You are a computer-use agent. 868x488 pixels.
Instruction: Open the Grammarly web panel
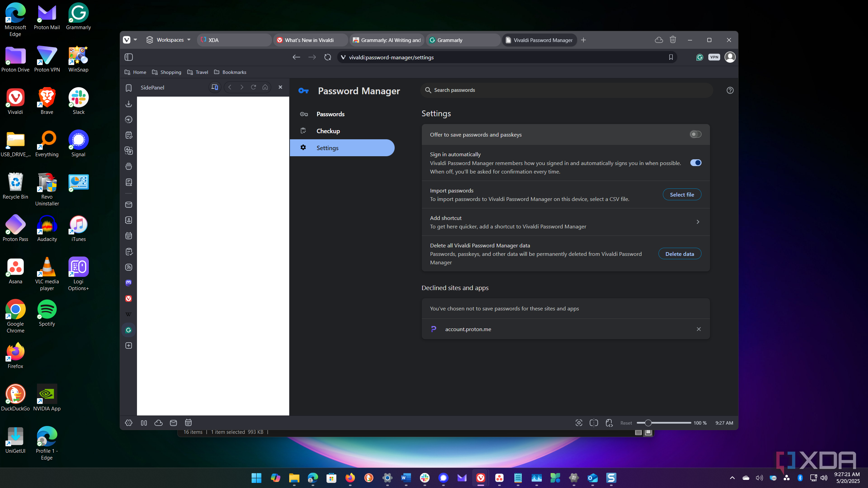coord(129,330)
